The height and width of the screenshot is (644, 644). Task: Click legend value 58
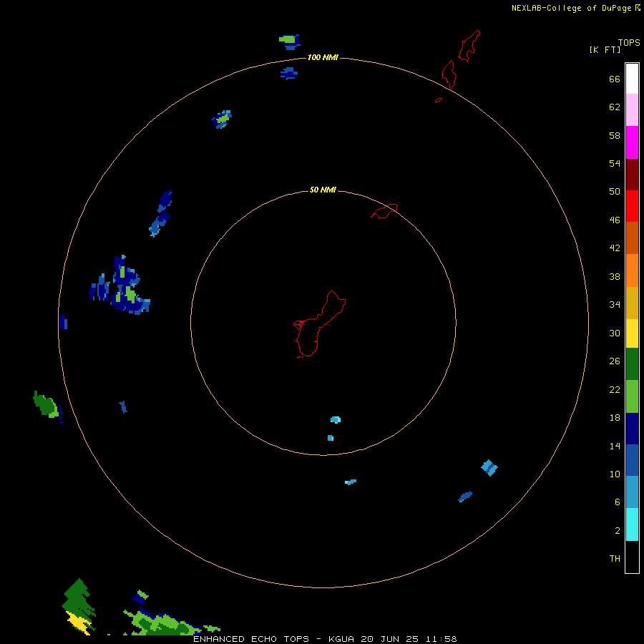click(x=615, y=135)
